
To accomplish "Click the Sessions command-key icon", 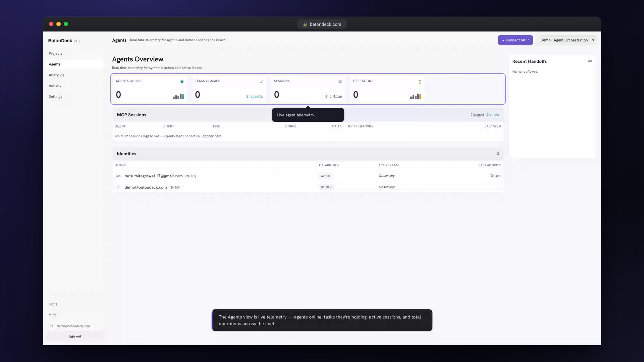I will [x=340, y=82].
